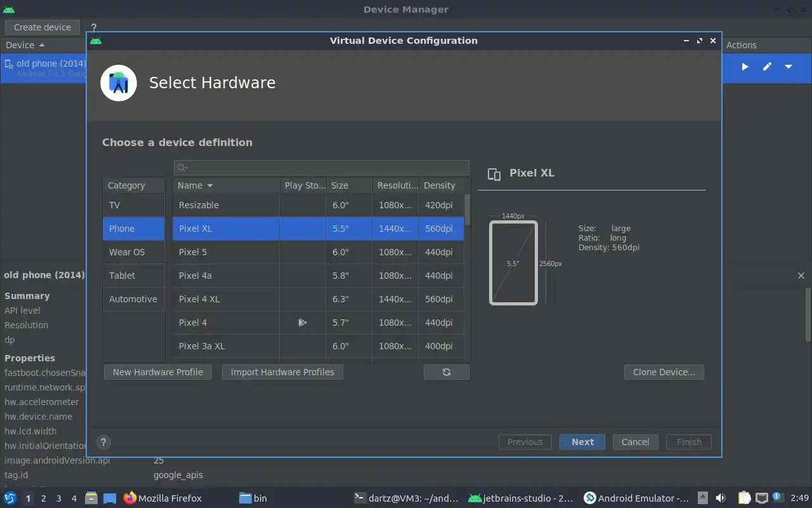Image resolution: width=812 pixels, height=508 pixels.
Task: Select the TV category
Action: (x=134, y=205)
